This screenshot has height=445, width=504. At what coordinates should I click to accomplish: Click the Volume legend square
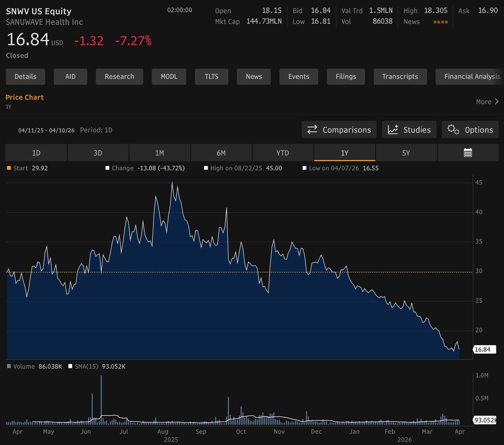9,366
